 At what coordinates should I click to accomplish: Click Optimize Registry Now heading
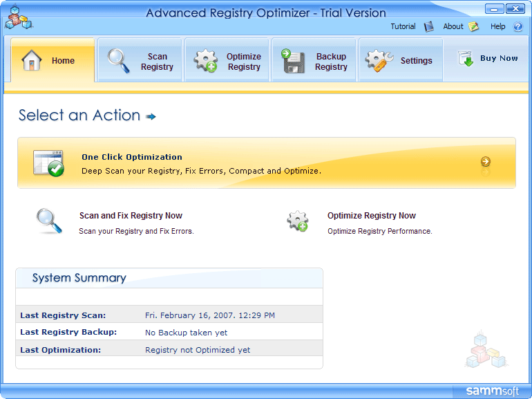pyautogui.click(x=372, y=216)
